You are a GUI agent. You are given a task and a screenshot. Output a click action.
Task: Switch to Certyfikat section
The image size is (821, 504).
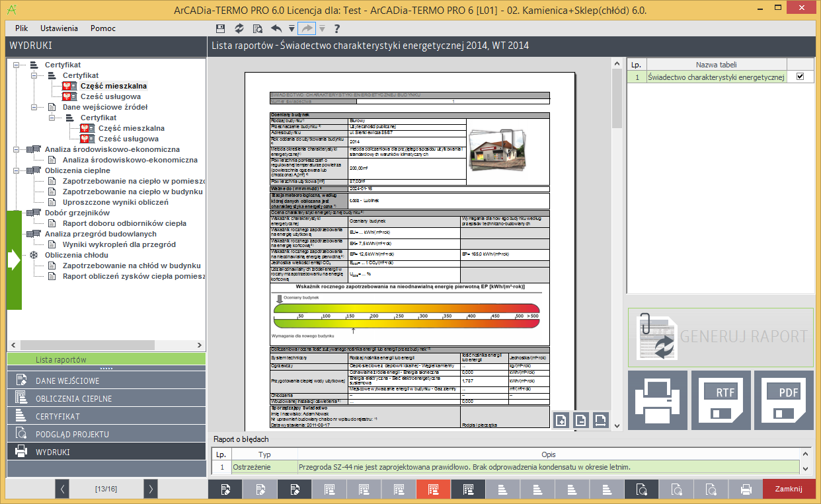(106, 416)
